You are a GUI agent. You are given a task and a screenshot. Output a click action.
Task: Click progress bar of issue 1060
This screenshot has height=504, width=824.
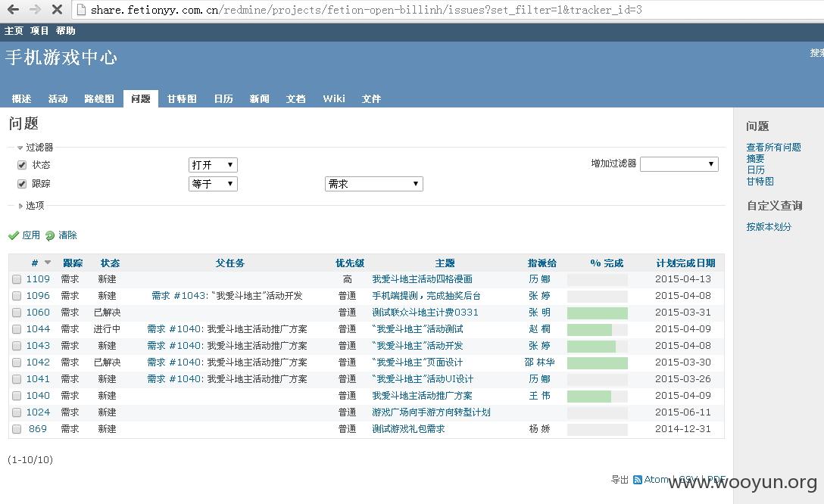[x=597, y=313]
